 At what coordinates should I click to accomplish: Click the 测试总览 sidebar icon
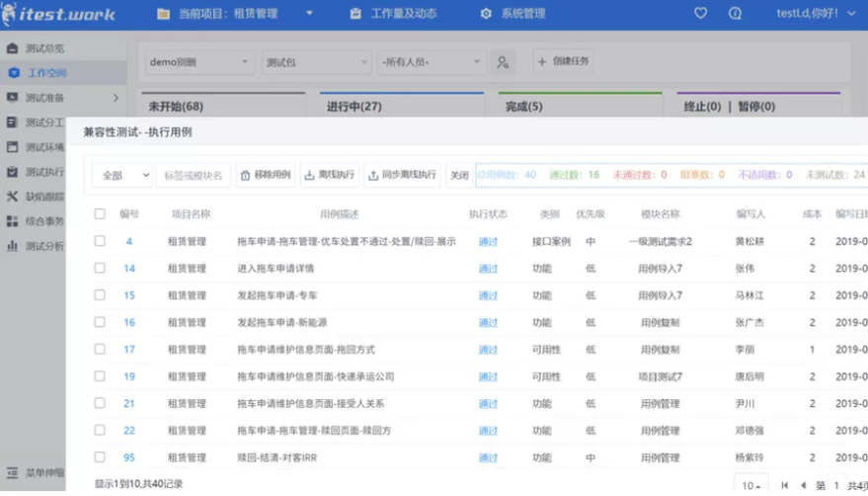pos(12,47)
